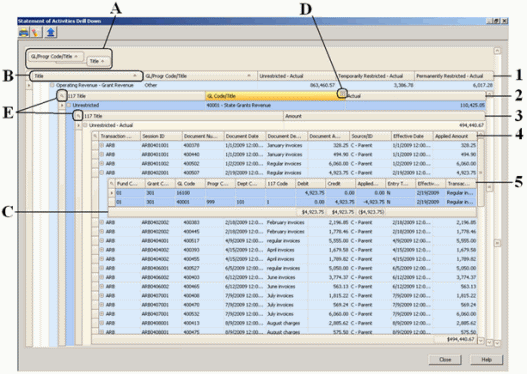Click Unrestricted - Actual column header
The width and height of the screenshot is (527, 374).
pos(296,76)
